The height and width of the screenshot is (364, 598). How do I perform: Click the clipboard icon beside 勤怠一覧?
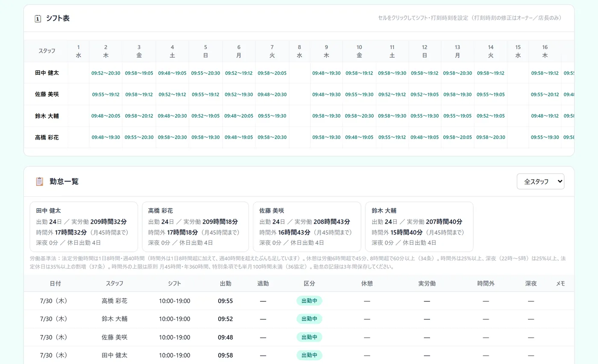(x=39, y=181)
